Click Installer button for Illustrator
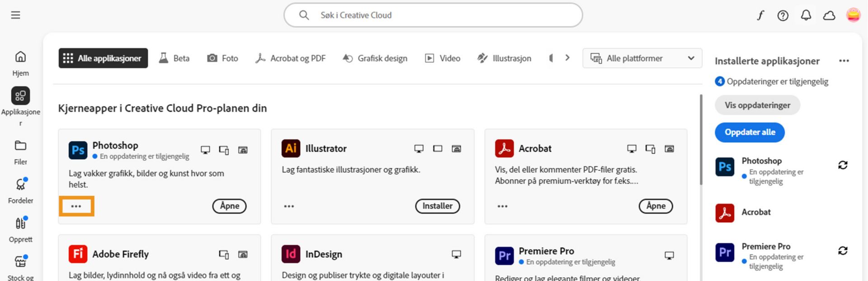This screenshot has width=868, height=281. click(438, 206)
